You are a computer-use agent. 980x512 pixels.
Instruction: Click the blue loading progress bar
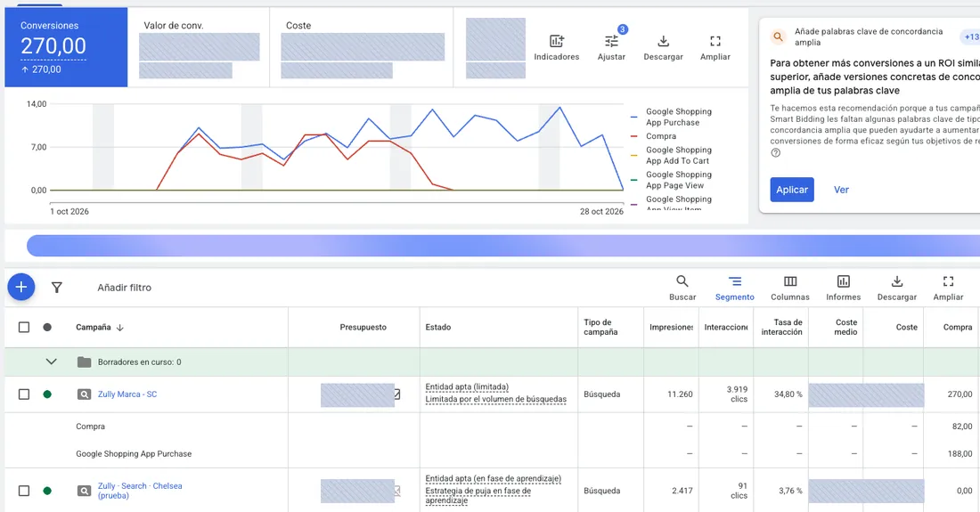[x=503, y=246]
